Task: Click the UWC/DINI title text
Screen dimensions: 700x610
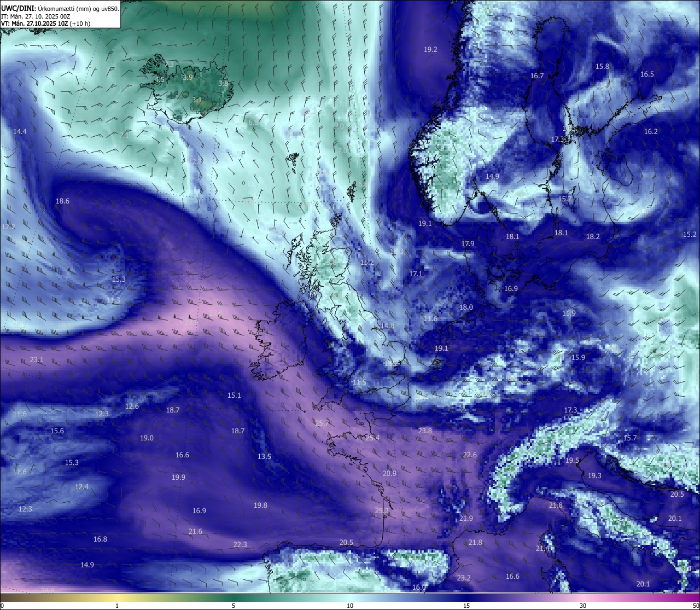Action: pos(18,8)
